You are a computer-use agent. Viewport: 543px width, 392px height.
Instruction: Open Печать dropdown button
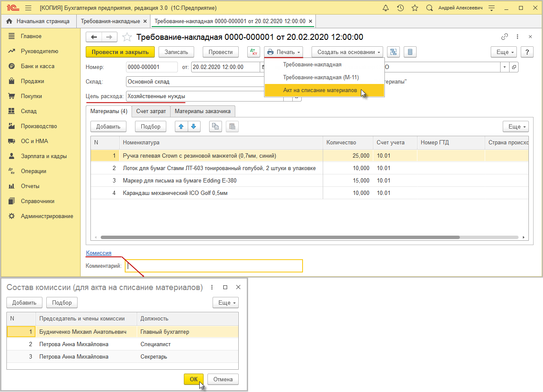pos(284,52)
